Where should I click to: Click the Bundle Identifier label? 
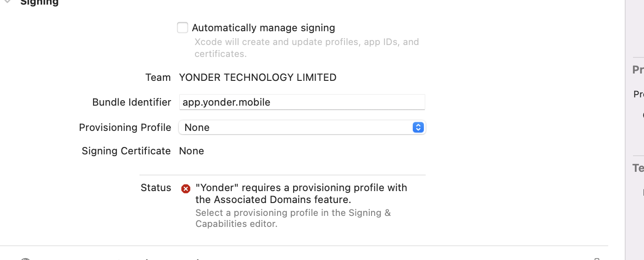132,102
